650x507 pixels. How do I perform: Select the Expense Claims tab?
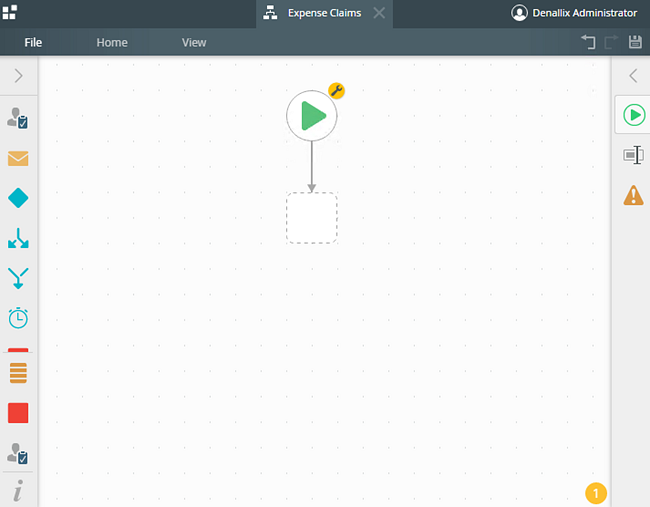pyautogui.click(x=324, y=13)
